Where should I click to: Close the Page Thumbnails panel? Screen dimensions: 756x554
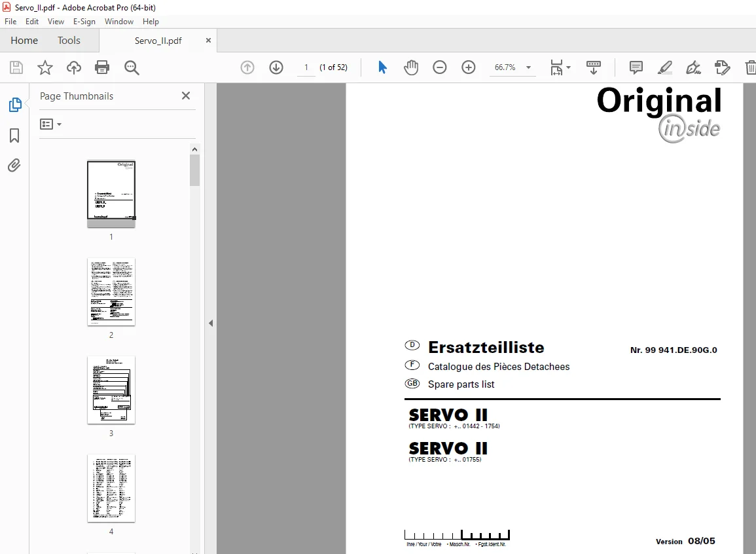186,96
